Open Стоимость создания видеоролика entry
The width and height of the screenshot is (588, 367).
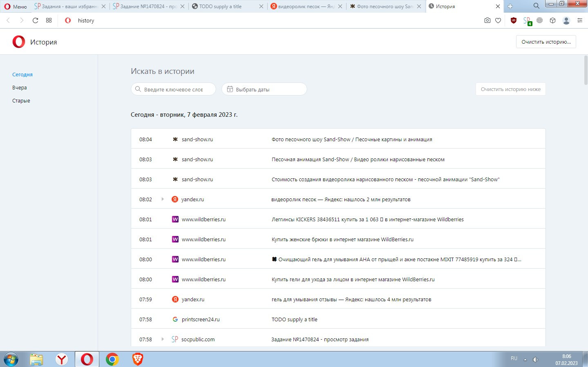[x=385, y=179]
